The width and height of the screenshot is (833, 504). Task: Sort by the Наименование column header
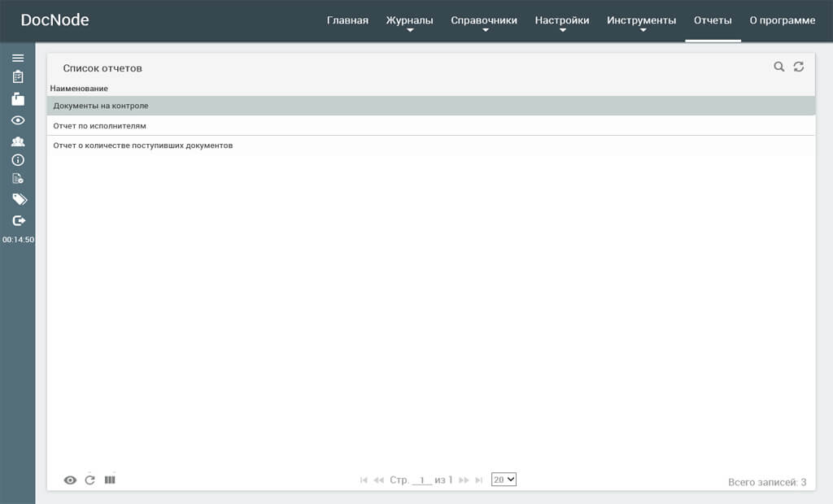(x=79, y=88)
